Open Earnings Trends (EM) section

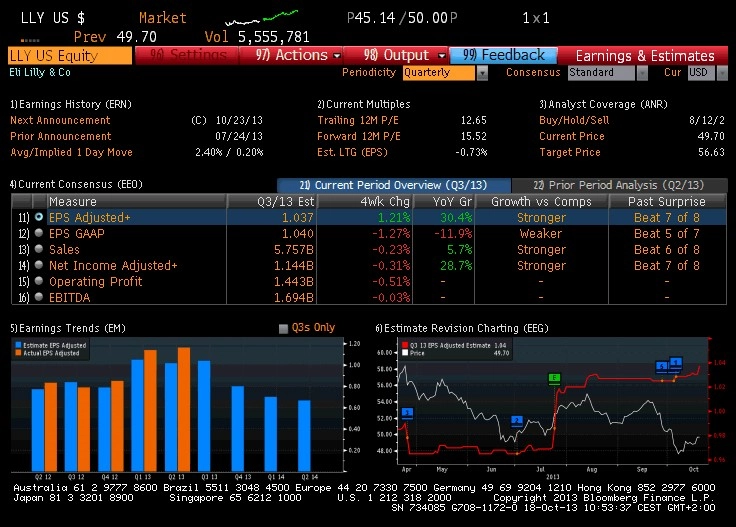pyautogui.click(x=68, y=328)
